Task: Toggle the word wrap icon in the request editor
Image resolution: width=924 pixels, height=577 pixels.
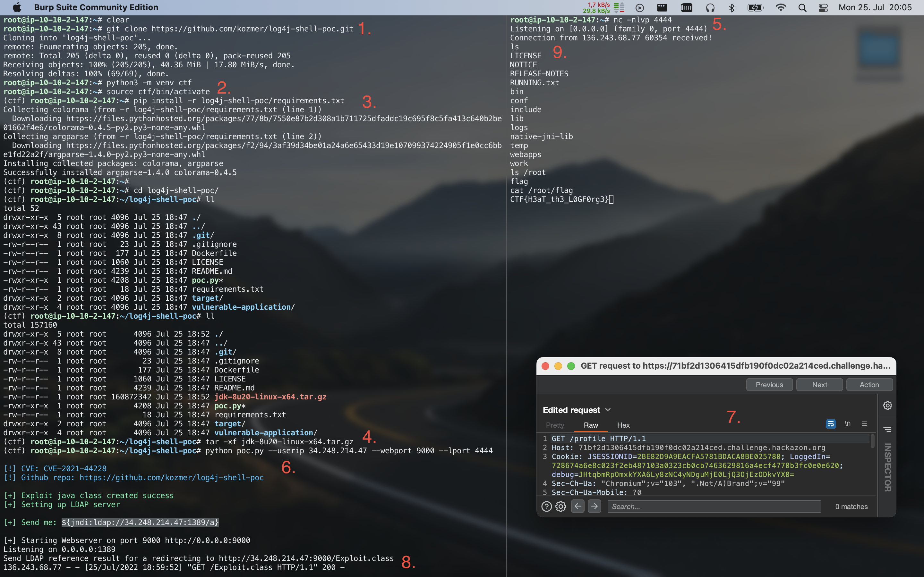Action: point(830,424)
